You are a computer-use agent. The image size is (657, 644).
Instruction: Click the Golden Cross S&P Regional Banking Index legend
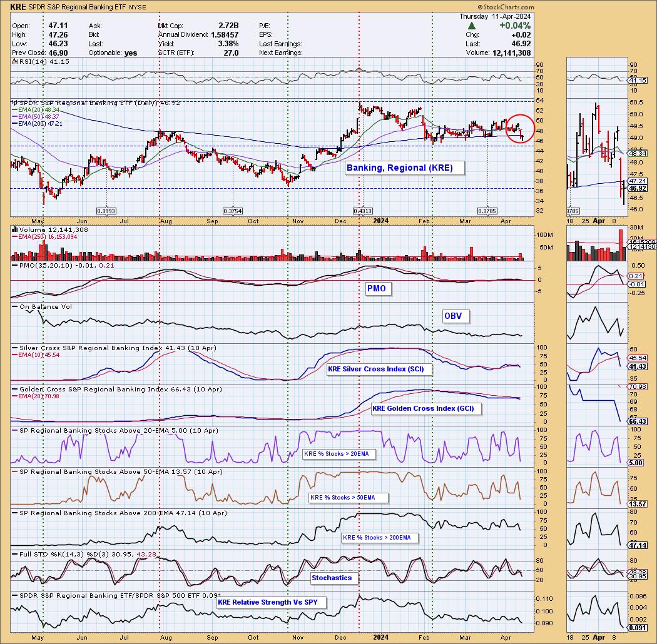(x=116, y=390)
